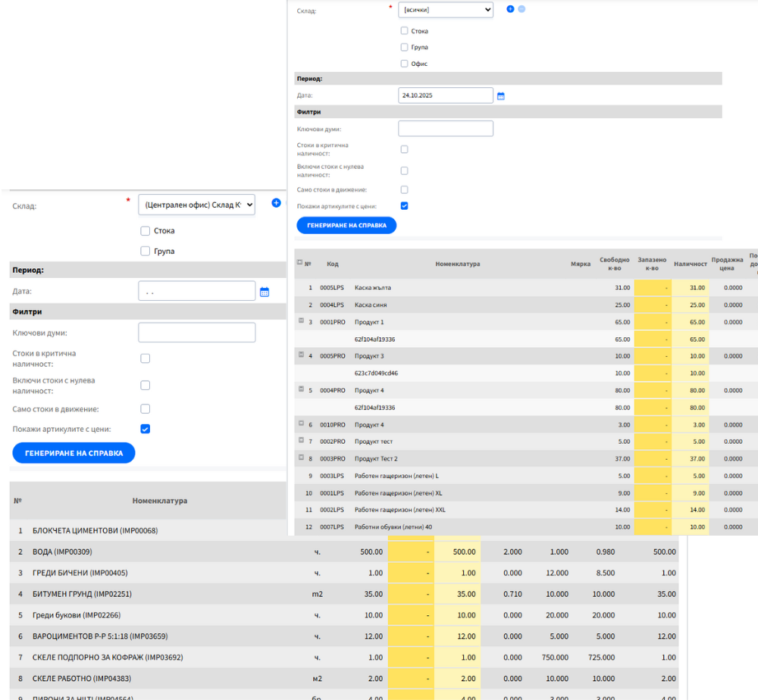
Task: Click Генериране на справка below the 24.10.2025 form
Action: point(346,225)
